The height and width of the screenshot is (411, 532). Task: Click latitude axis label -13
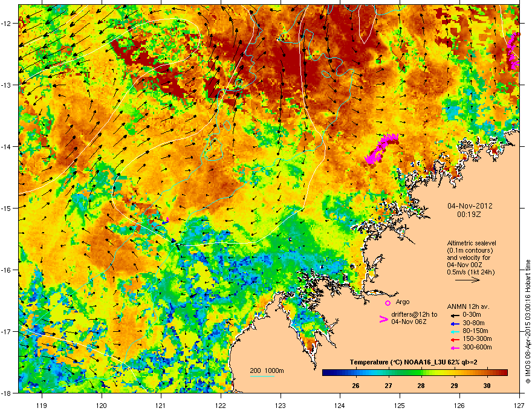point(7,85)
